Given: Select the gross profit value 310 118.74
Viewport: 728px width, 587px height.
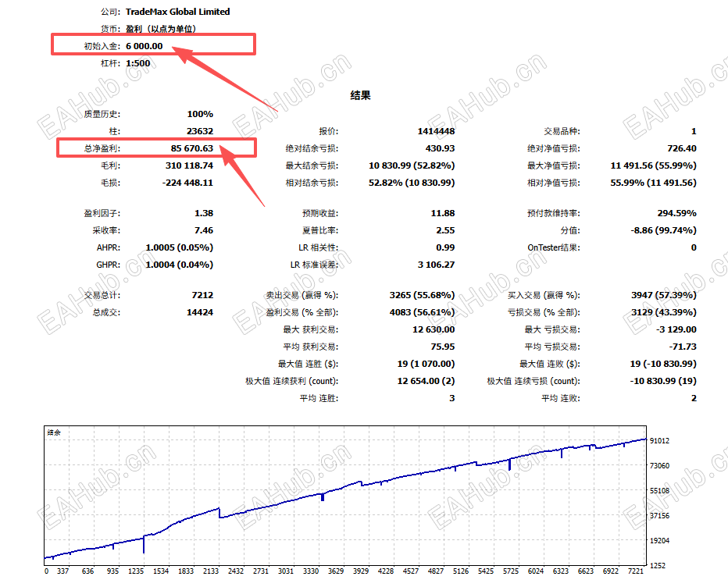Looking at the screenshot, I should (189, 165).
